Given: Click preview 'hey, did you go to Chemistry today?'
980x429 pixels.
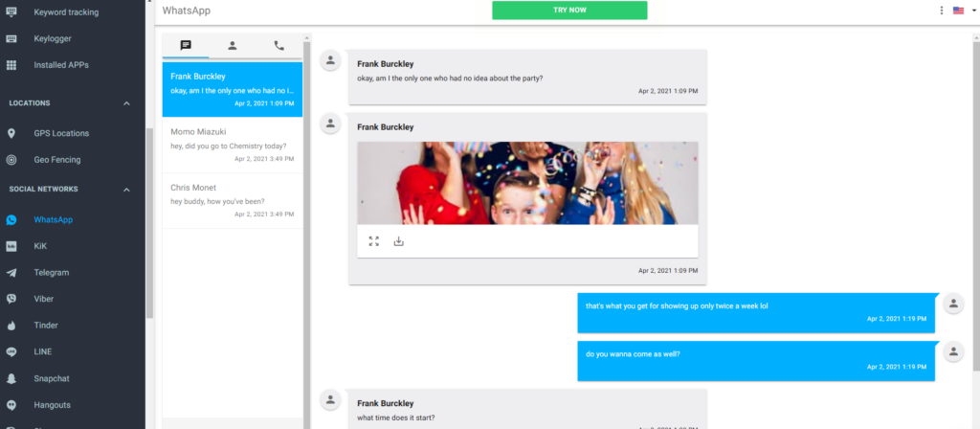Looking at the screenshot, I should coord(228,147).
